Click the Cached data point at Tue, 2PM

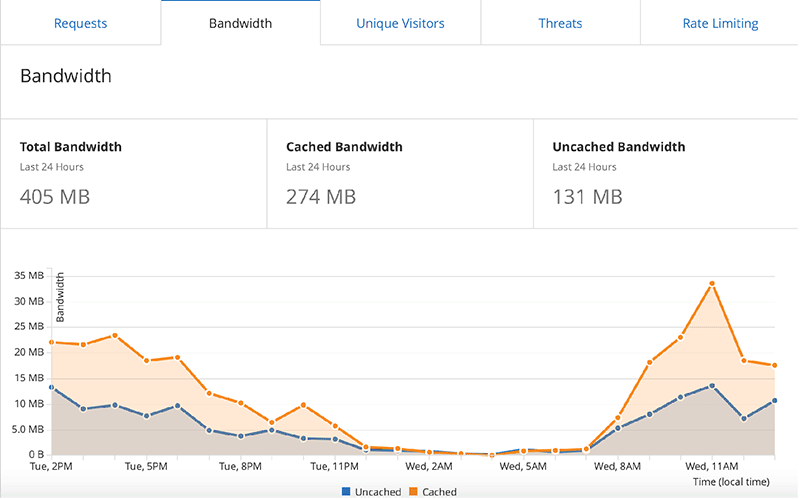[x=51, y=342]
